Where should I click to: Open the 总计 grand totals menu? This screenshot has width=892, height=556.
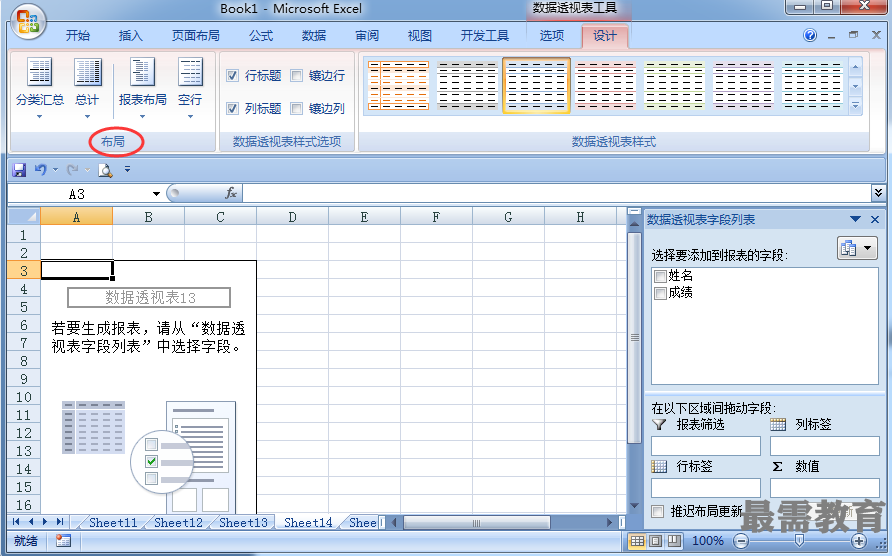point(88,88)
